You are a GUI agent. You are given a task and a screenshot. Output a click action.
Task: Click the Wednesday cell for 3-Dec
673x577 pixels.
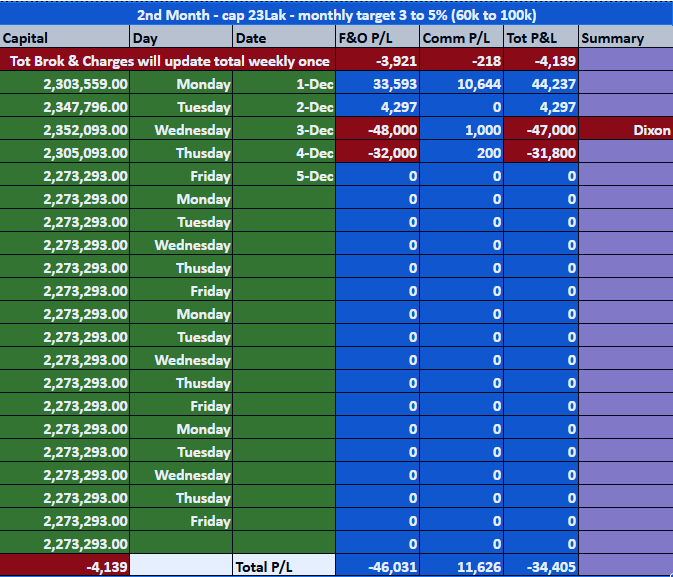click(x=181, y=130)
